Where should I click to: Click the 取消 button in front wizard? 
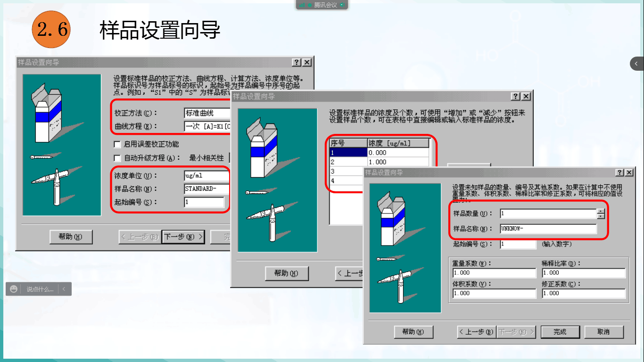[603, 332]
